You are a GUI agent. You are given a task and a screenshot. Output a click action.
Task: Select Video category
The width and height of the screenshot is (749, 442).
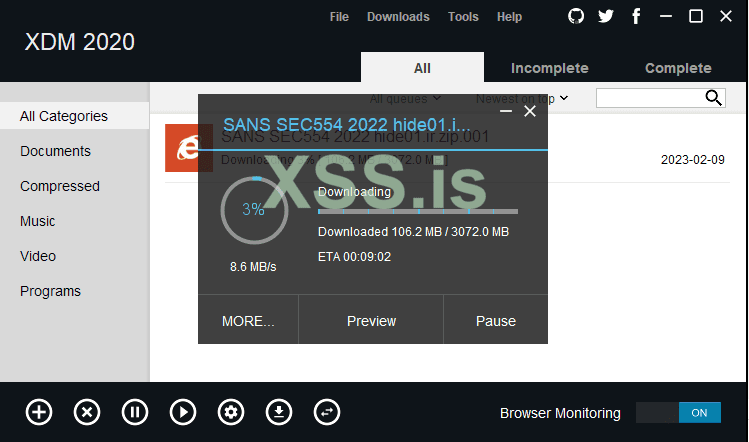[x=38, y=256]
